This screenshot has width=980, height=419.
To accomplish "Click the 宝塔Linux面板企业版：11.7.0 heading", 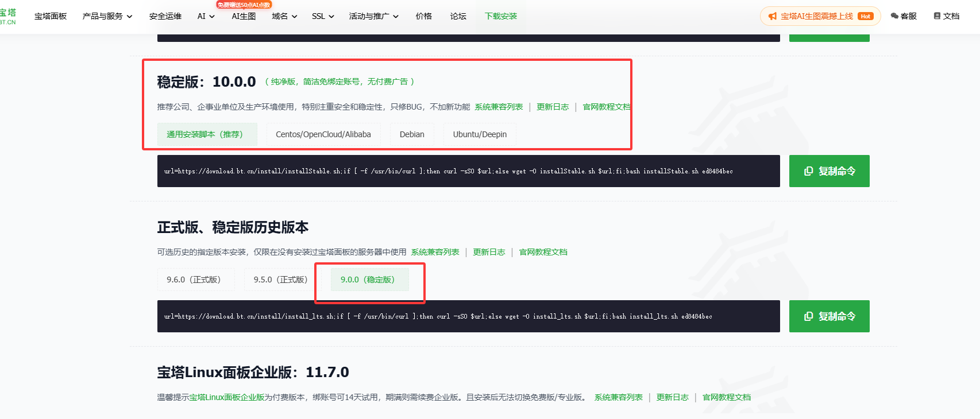I will point(253,372).
